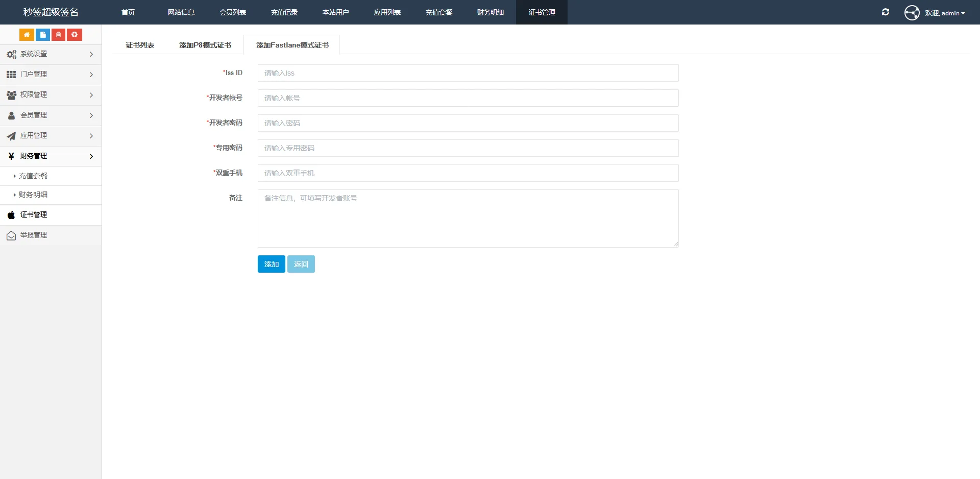Viewport: 980px width, 479px height.
Task: Expand the 应用管理 sidebar section
Action: coord(50,136)
